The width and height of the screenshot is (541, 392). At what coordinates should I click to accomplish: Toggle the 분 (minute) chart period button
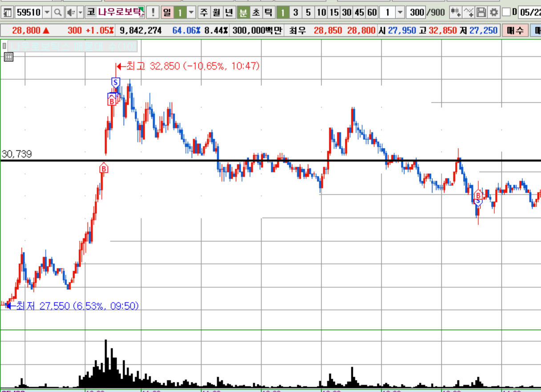click(x=243, y=12)
